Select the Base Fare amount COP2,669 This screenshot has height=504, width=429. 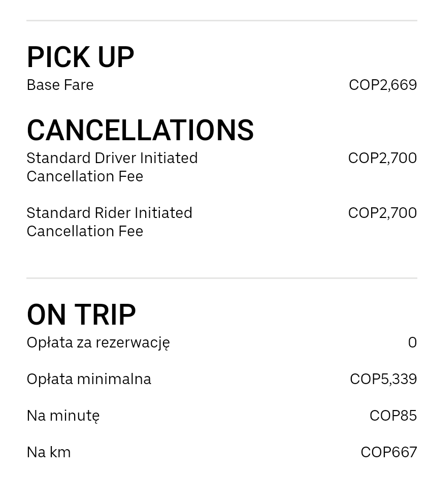[383, 85]
